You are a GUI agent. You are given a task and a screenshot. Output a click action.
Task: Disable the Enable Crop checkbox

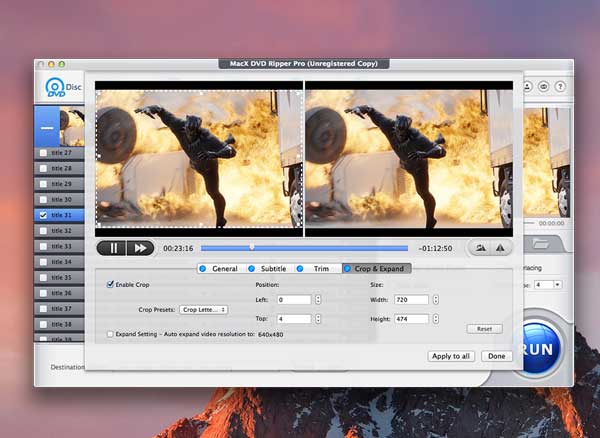coord(110,284)
